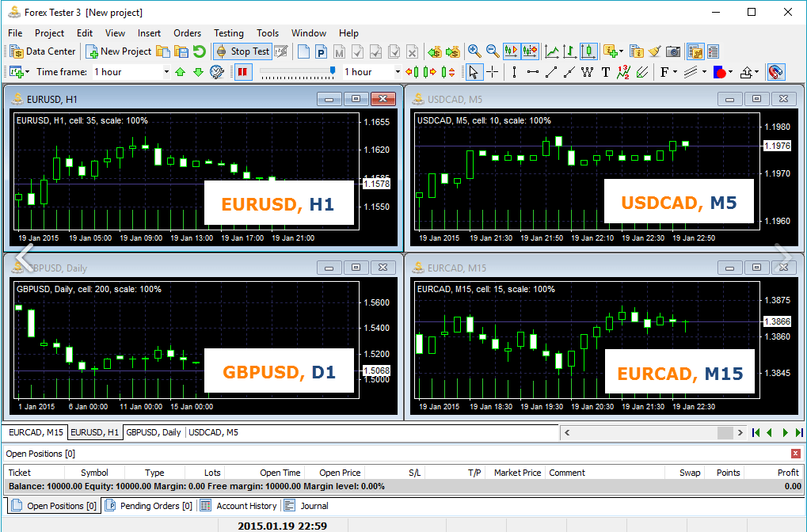This screenshot has width=807, height=532.
Task: Toggle the magnet snap mode
Action: pyautogui.click(x=775, y=72)
